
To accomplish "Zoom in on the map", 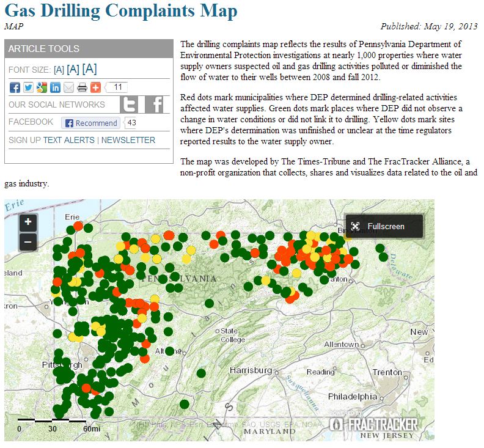I will (x=28, y=222).
